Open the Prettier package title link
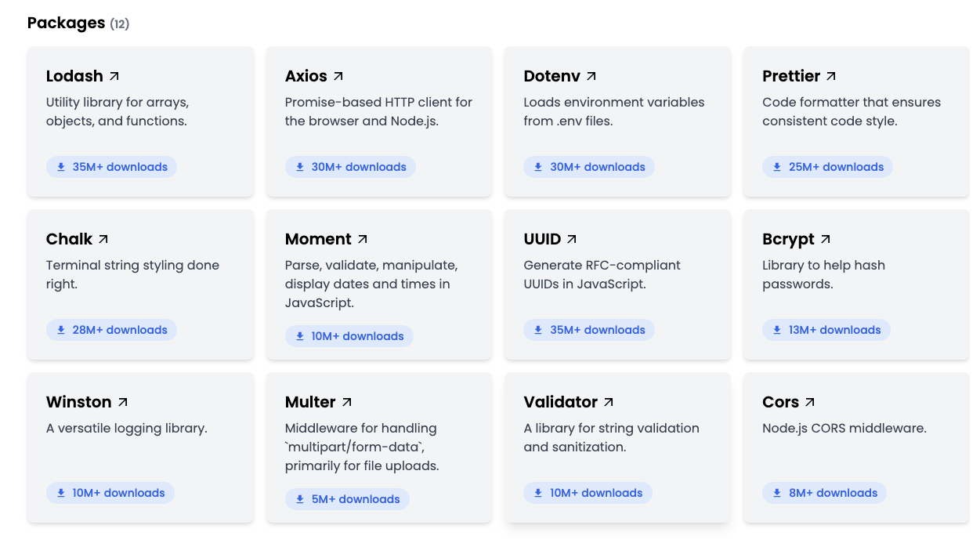The image size is (980, 554). point(791,76)
